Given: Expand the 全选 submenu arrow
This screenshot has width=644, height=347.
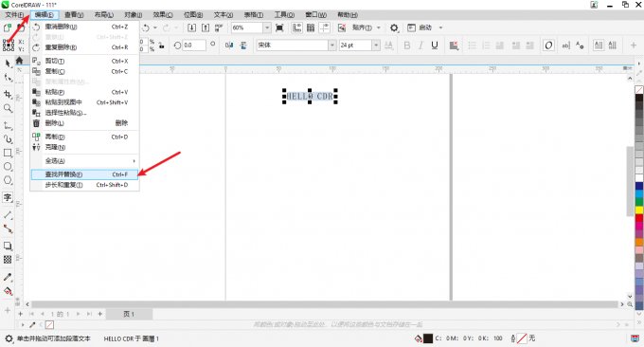Looking at the screenshot, I should [x=134, y=161].
